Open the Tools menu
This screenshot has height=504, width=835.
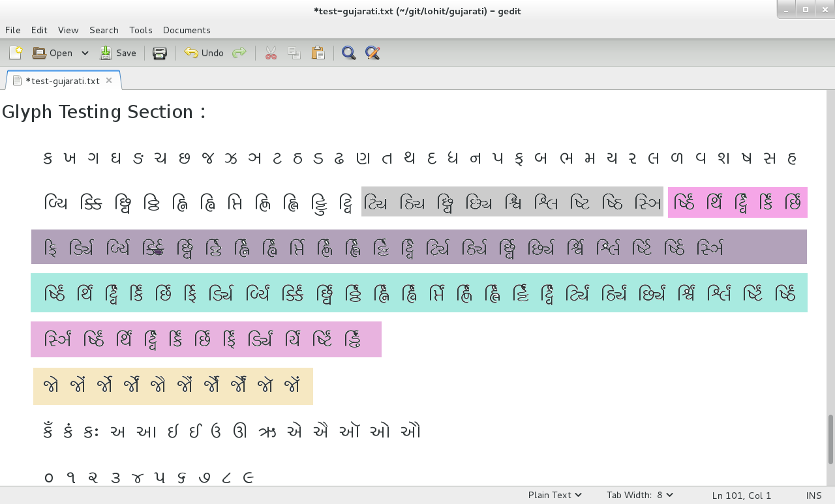[140, 30]
